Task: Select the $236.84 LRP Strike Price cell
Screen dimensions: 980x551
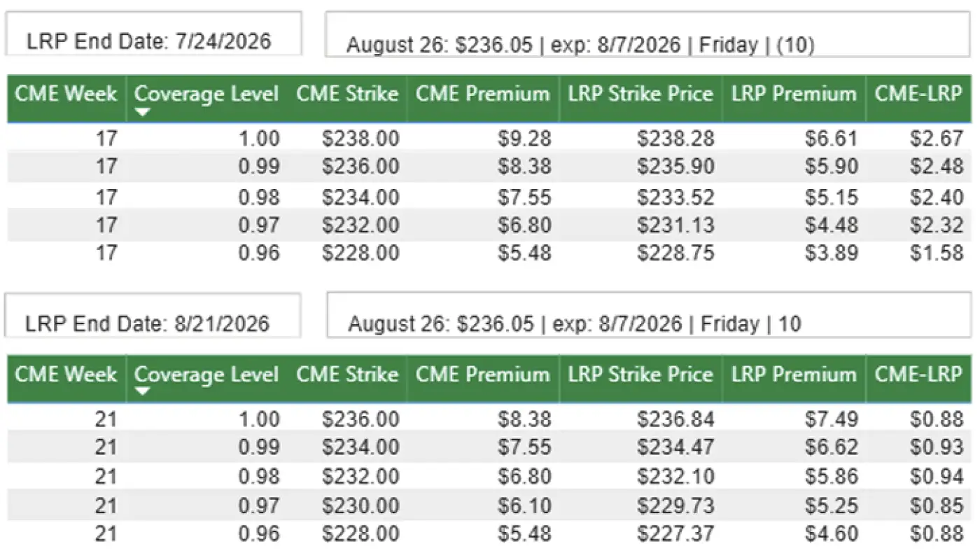Action: 675,419
